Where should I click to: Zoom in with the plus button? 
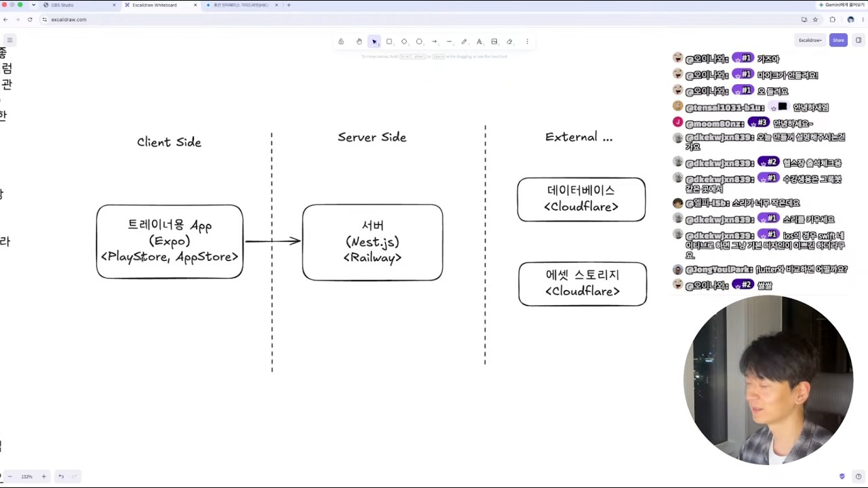click(44, 476)
